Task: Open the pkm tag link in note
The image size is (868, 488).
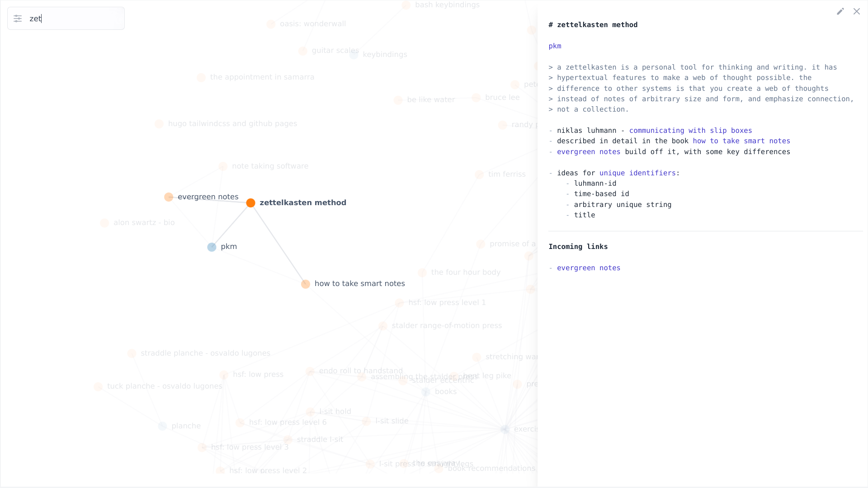Action: tap(555, 46)
